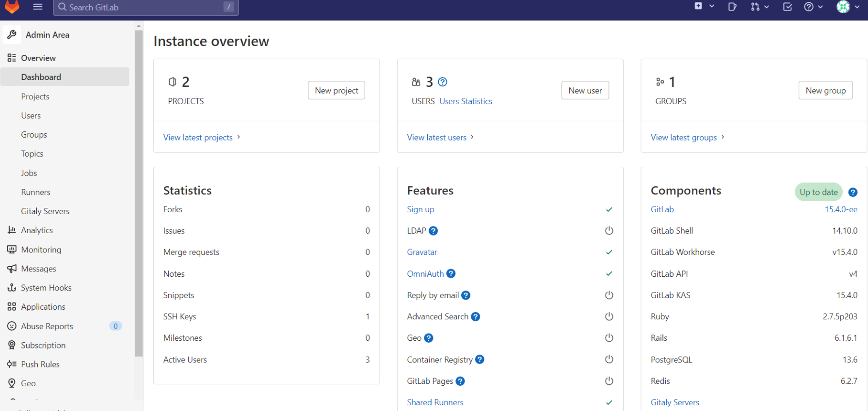Click the LDAP power-off status icon
The width and height of the screenshot is (868, 411).
pyautogui.click(x=609, y=231)
